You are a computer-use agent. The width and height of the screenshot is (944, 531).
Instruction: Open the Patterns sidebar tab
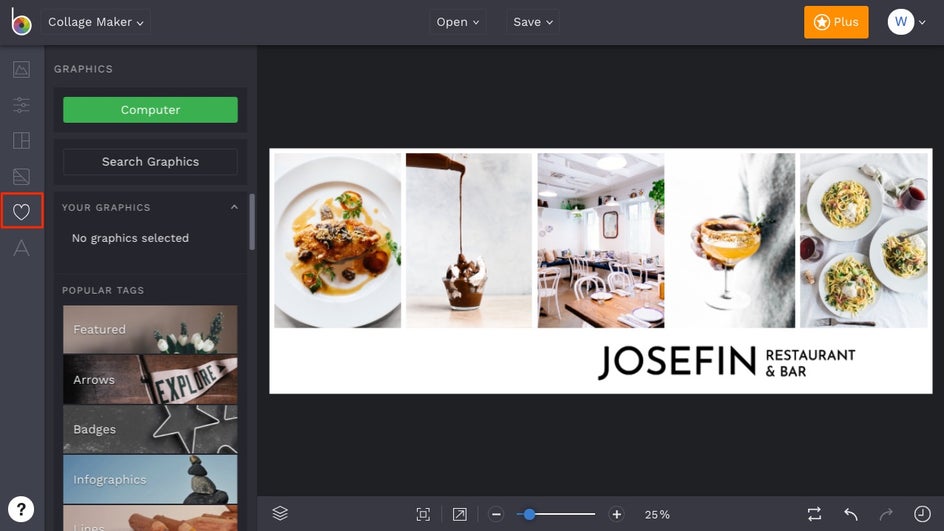point(21,176)
